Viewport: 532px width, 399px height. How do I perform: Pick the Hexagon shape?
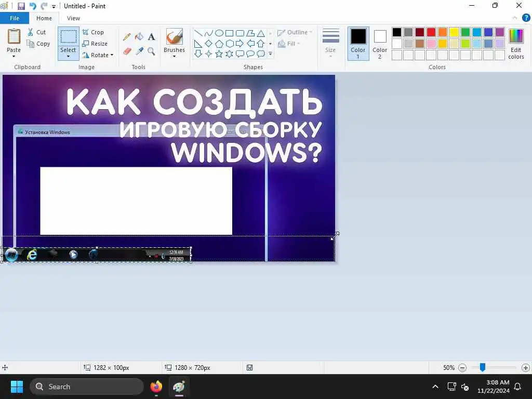point(230,44)
